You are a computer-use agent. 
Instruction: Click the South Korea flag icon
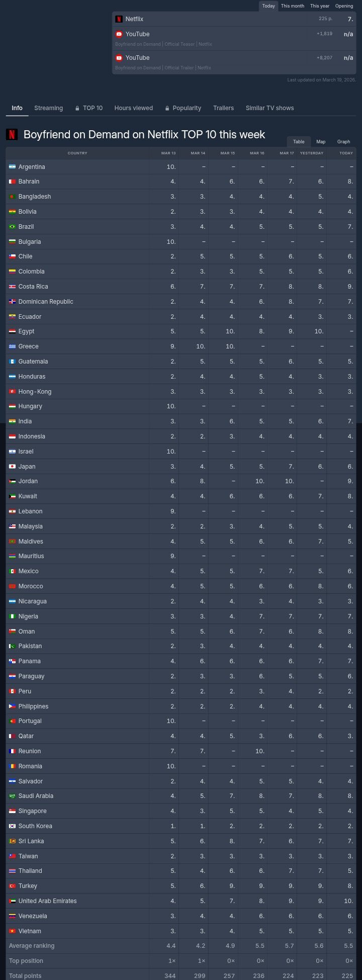click(13, 826)
